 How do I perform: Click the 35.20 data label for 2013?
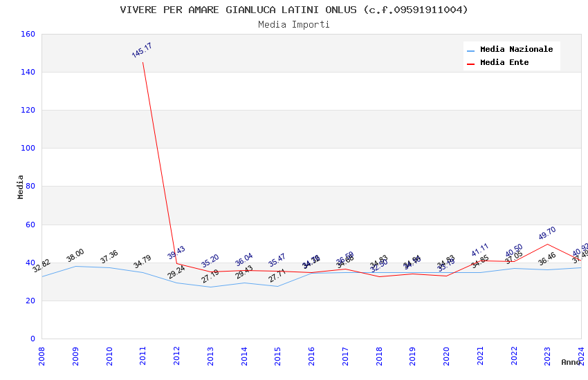[x=210, y=261]
